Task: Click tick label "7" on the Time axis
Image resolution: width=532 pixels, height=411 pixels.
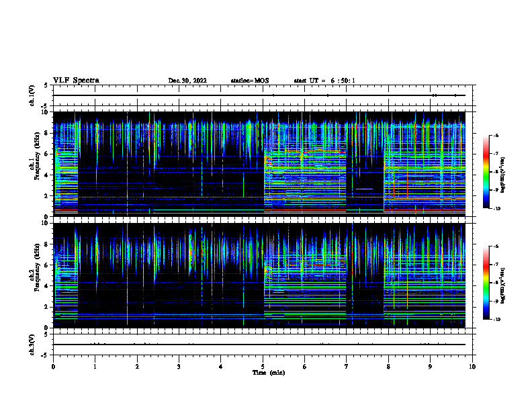Action: 347,367
